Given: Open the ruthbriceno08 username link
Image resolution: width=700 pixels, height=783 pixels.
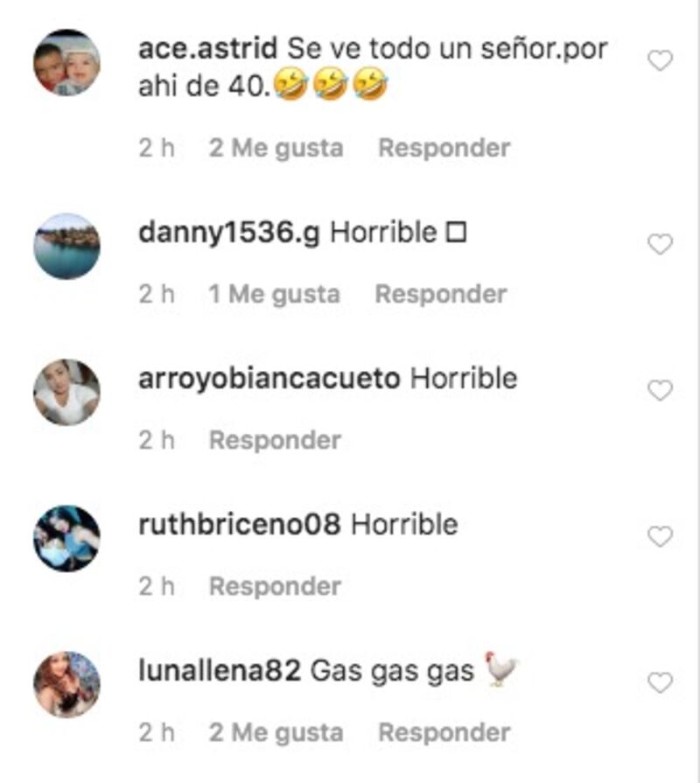Looking at the screenshot, I should pyautogui.click(x=240, y=524).
